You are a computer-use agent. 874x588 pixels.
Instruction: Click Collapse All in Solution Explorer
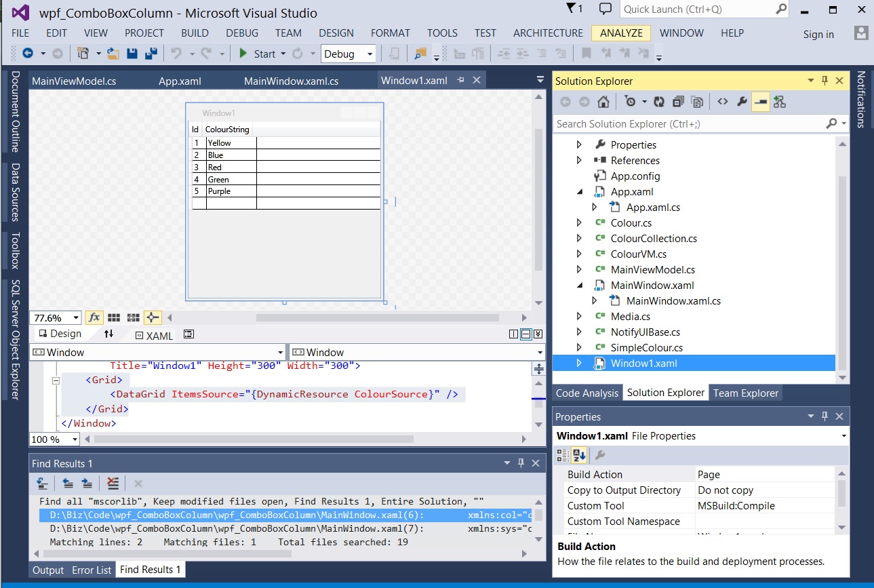(678, 102)
